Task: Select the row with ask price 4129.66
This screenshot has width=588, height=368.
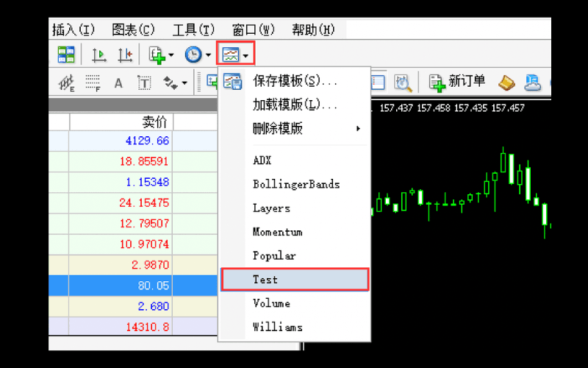Action: [x=133, y=141]
